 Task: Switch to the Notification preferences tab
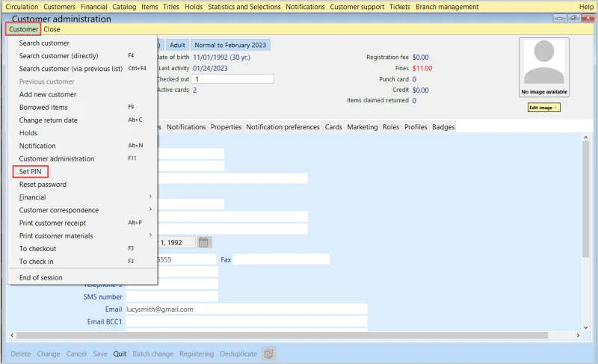(283, 127)
